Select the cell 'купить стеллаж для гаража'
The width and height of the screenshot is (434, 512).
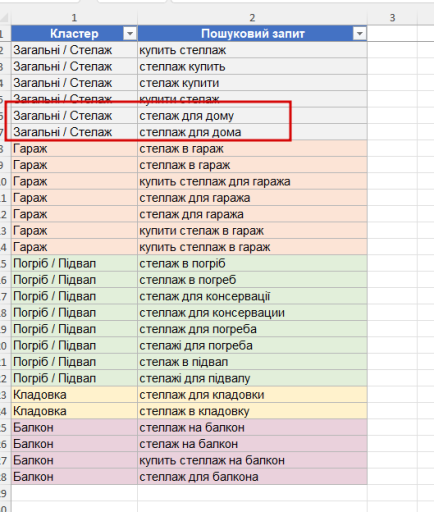[x=252, y=181]
